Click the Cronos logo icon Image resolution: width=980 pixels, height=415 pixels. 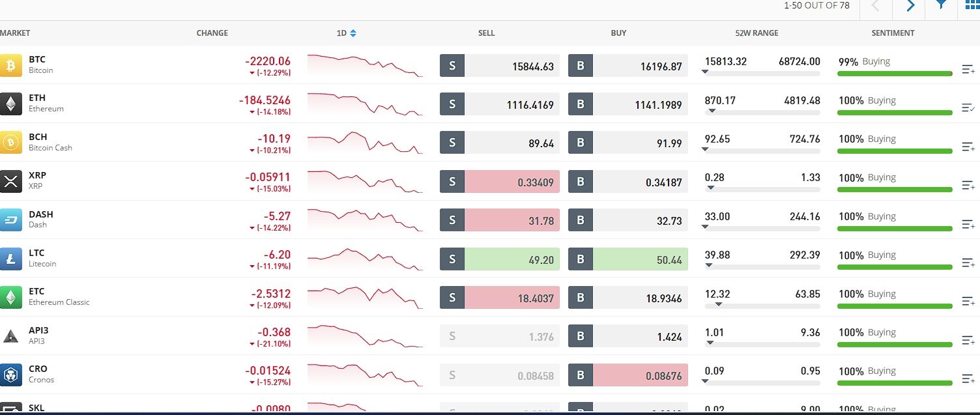click(x=10, y=375)
